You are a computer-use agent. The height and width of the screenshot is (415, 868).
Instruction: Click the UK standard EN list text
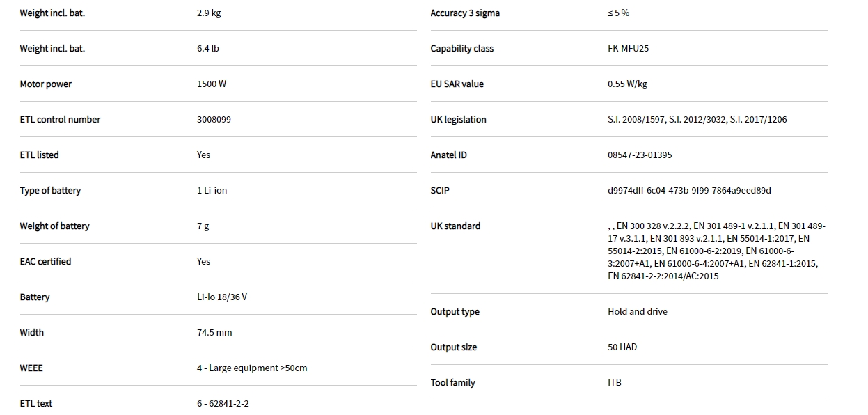[x=716, y=251]
